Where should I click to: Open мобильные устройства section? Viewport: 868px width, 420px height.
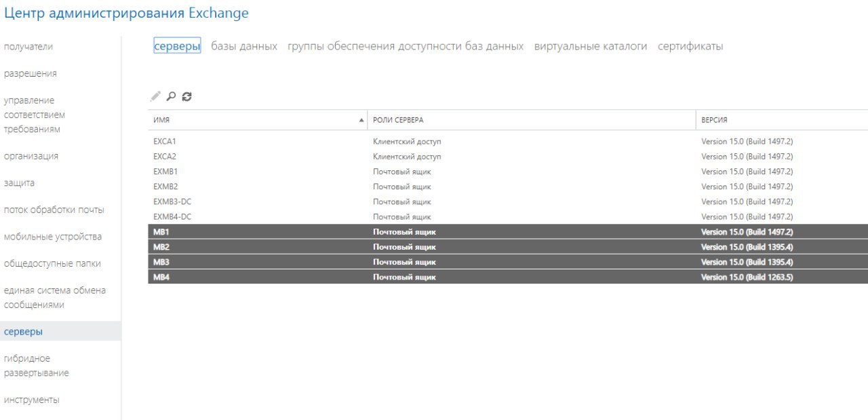pos(53,237)
